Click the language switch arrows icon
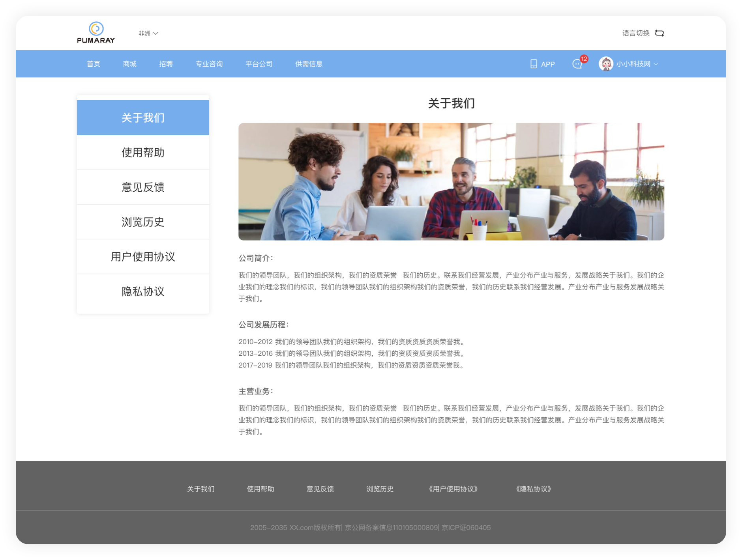 [659, 33]
